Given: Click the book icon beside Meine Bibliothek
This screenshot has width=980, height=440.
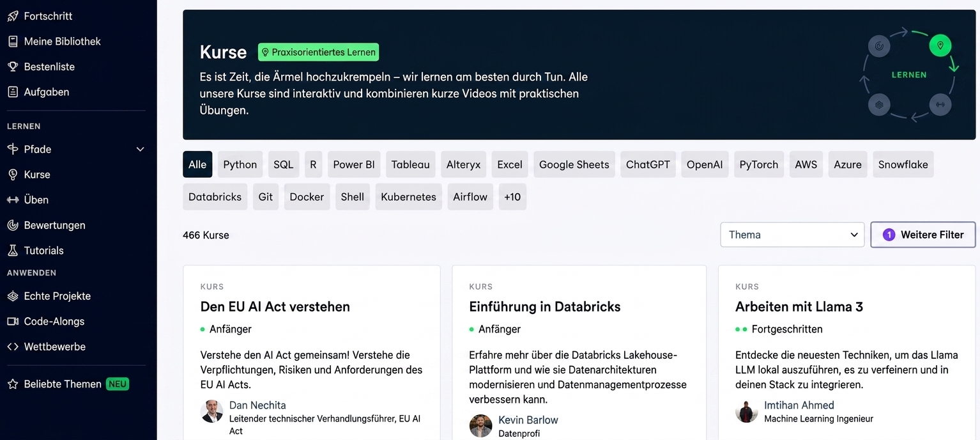Looking at the screenshot, I should [13, 42].
